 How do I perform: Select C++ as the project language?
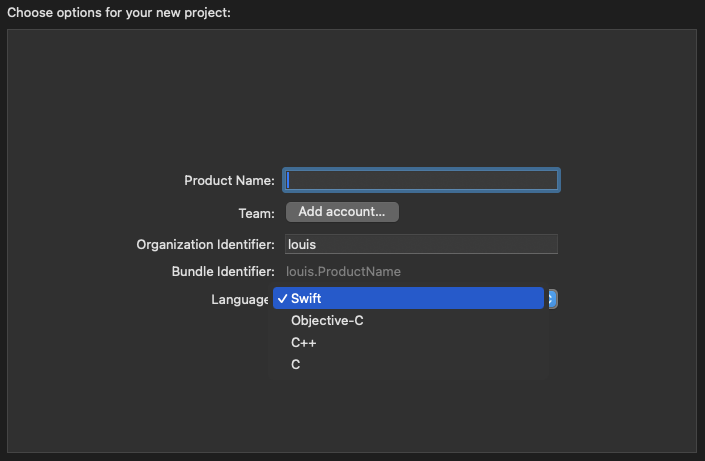click(x=304, y=343)
